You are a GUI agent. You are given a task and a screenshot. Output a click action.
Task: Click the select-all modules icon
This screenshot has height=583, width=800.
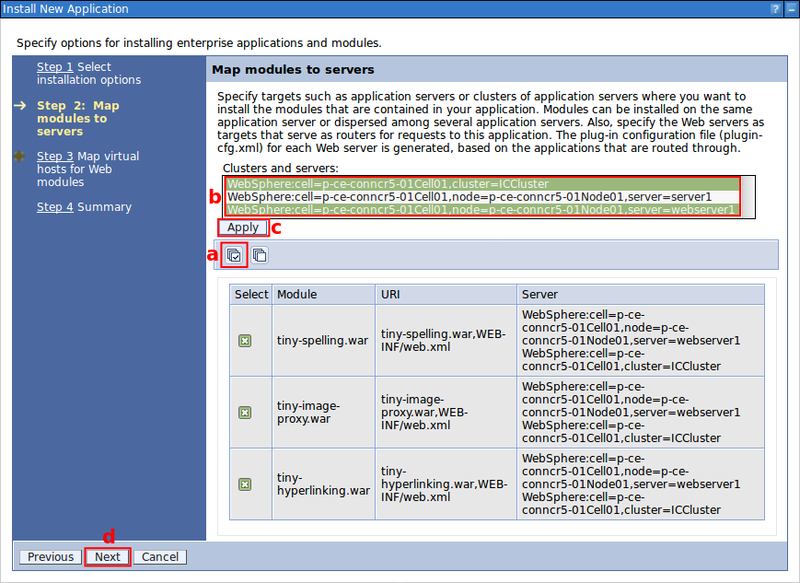(233, 255)
